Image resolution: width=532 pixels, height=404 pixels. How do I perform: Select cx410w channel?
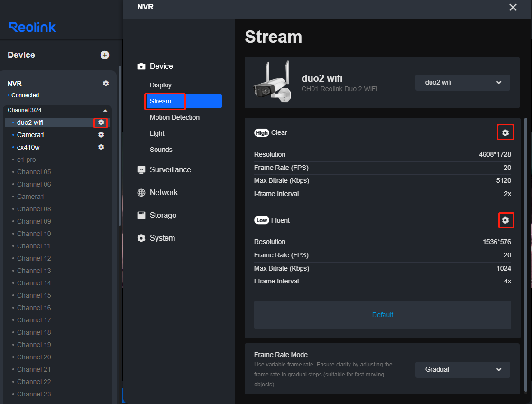tap(28, 147)
